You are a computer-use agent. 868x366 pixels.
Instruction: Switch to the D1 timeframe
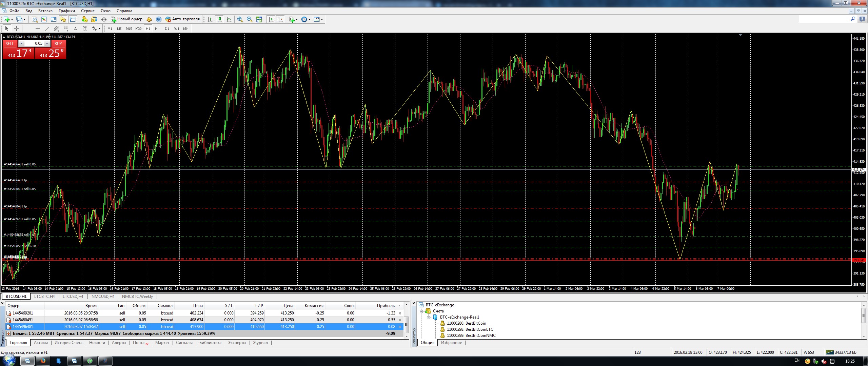[x=167, y=29]
